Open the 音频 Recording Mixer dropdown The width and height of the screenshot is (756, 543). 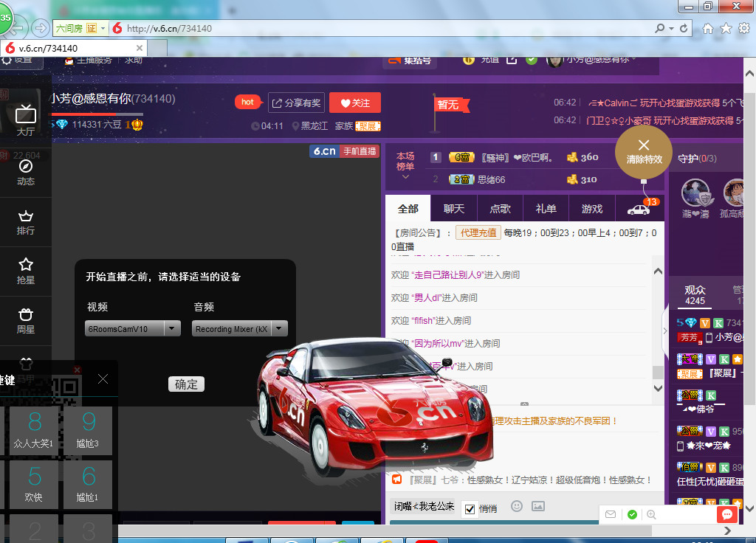[240, 328]
